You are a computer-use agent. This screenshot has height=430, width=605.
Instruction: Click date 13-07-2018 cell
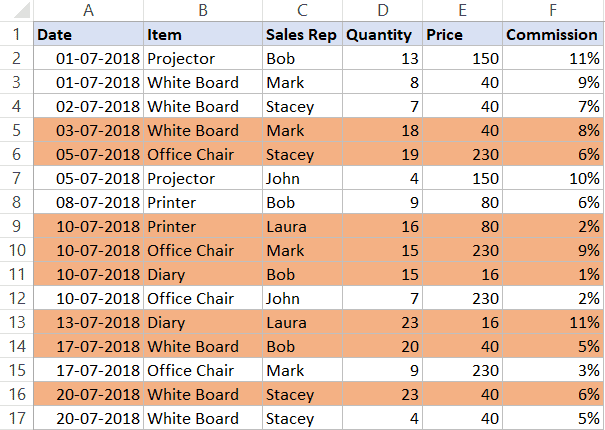pos(88,322)
